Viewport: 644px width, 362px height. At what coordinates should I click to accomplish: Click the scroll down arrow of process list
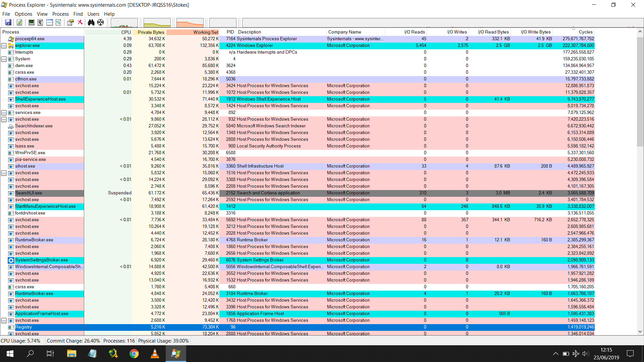click(x=640, y=331)
